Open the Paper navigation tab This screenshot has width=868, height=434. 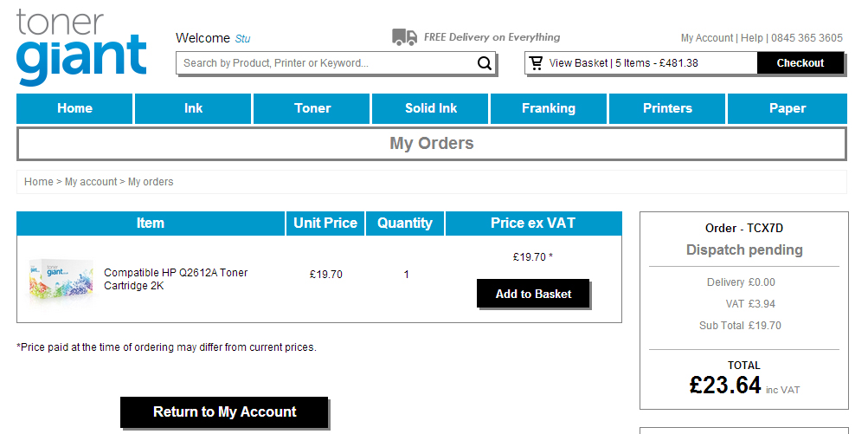[788, 108]
